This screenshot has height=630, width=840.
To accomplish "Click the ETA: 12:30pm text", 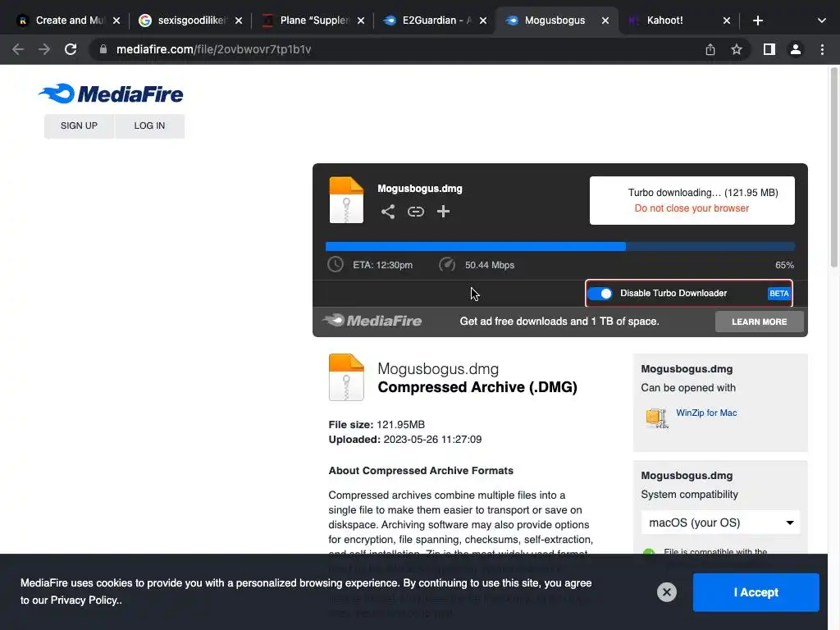I will pos(382,265).
